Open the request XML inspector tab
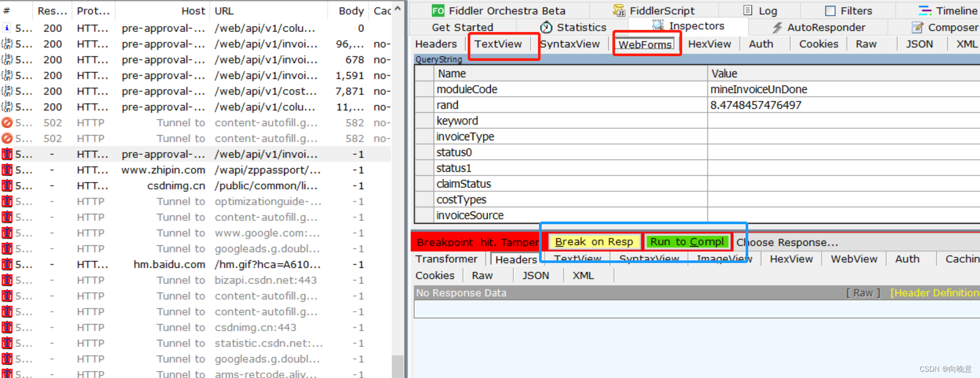This screenshot has width=980, height=378. tap(966, 44)
